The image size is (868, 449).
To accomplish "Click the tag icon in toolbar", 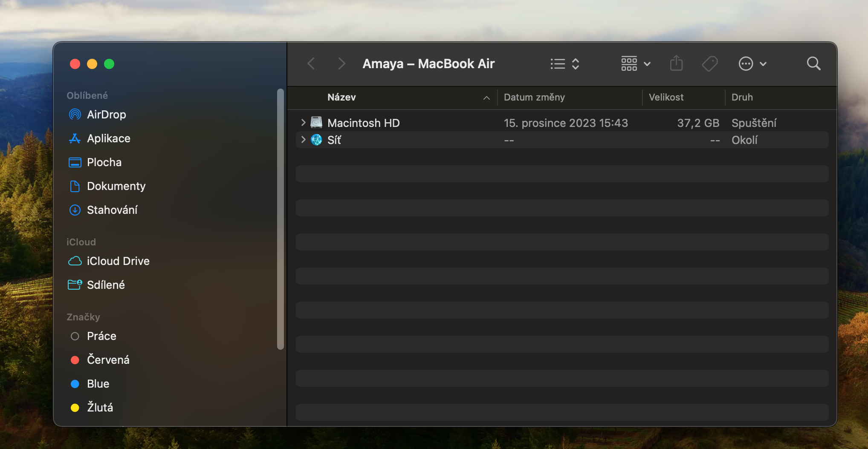I will (710, 64).
